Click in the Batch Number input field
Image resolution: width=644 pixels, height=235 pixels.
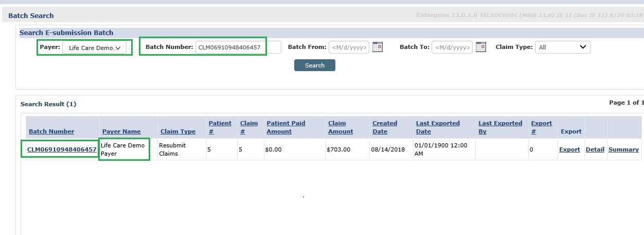tap(238, 47)
